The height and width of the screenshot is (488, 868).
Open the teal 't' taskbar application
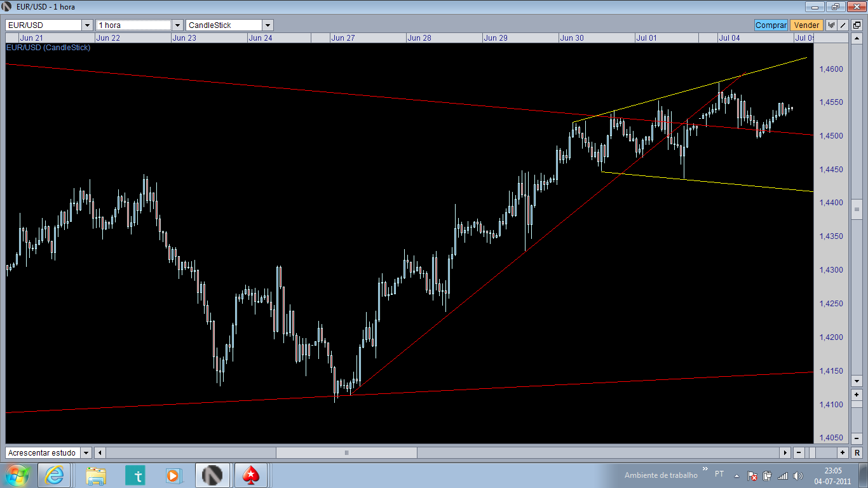pyautogui.click(x=135, y=475)
